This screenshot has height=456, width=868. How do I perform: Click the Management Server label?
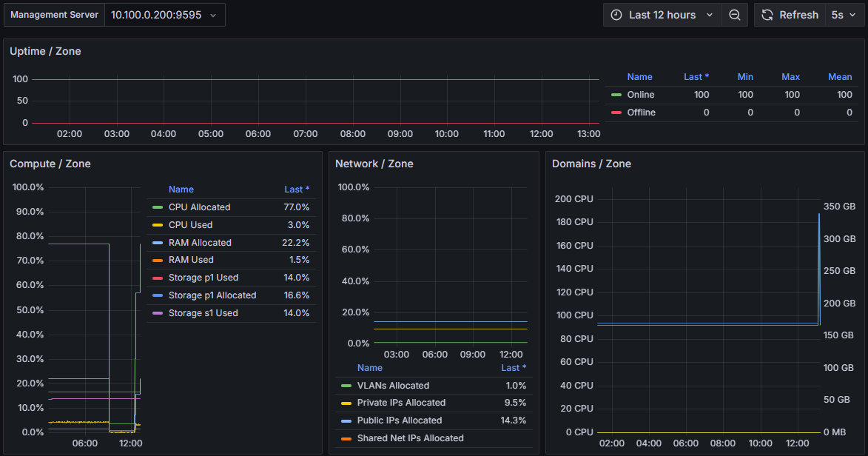[x=53, y=14]
